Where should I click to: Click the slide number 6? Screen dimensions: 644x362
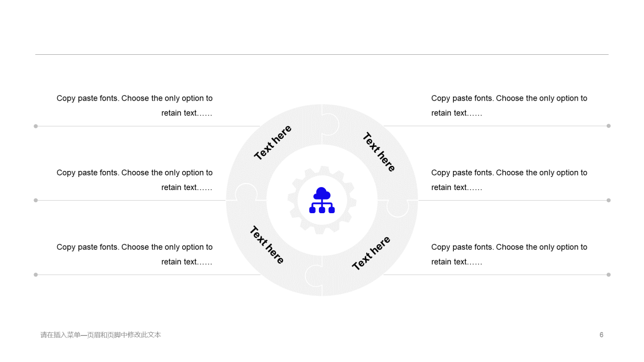tap(601, 335)
